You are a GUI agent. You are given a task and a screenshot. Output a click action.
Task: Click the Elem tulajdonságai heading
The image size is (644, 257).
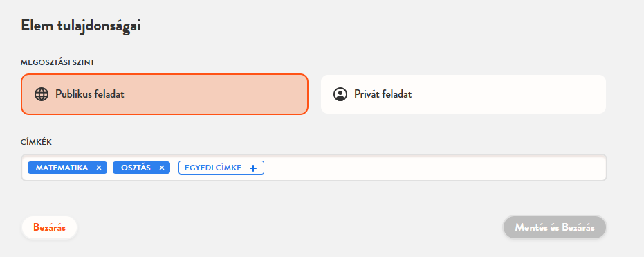80,26
